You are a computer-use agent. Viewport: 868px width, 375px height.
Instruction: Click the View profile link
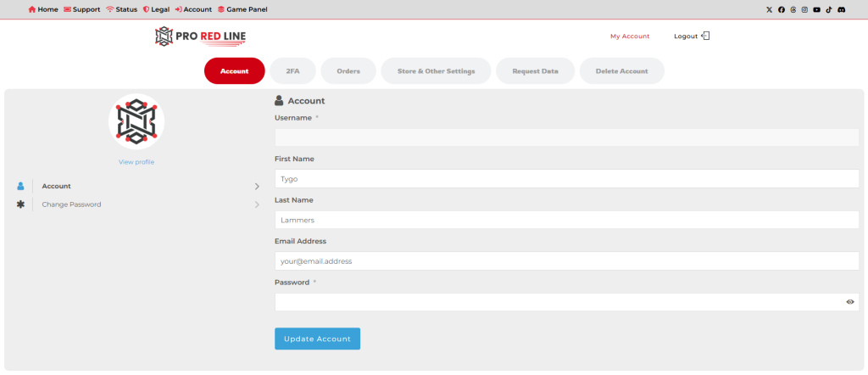coord(136,162)
